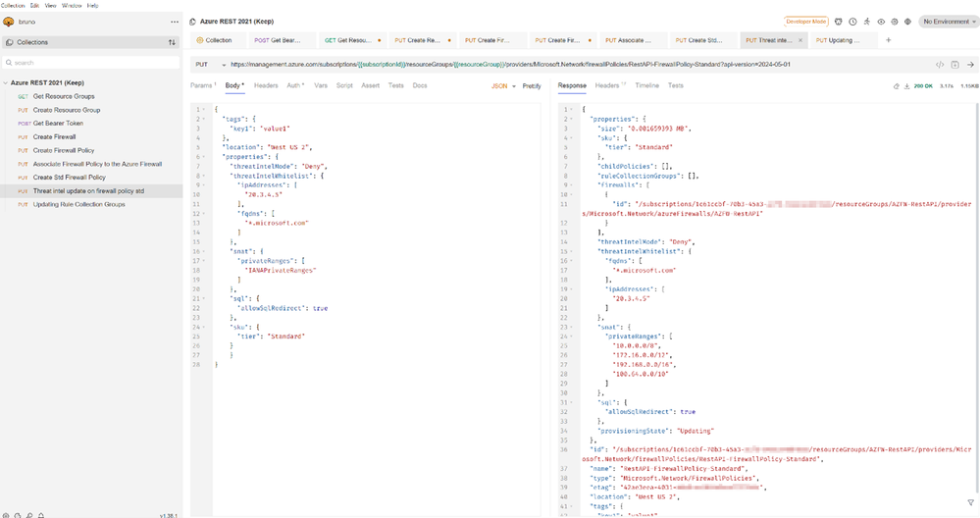Switch to the Assert tab
Image resolution: width=980 pixels, height=518 pixels.
click(370, 85)
